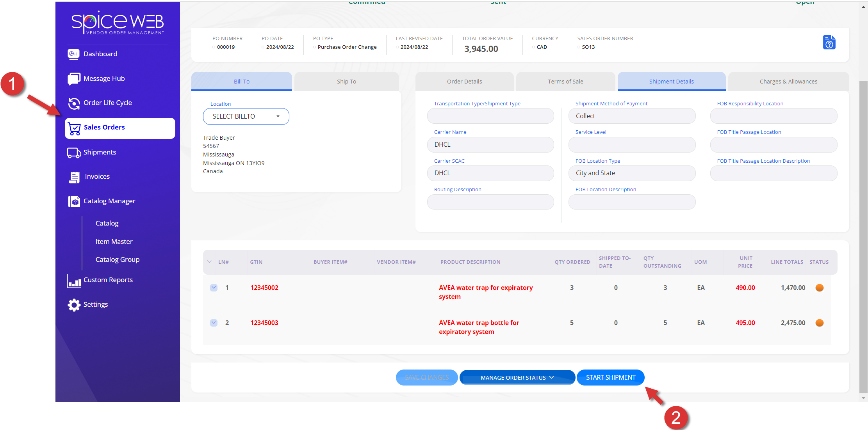
Task: Click AVEA water trap for expiratory system
Action: (x=486, y=292)
